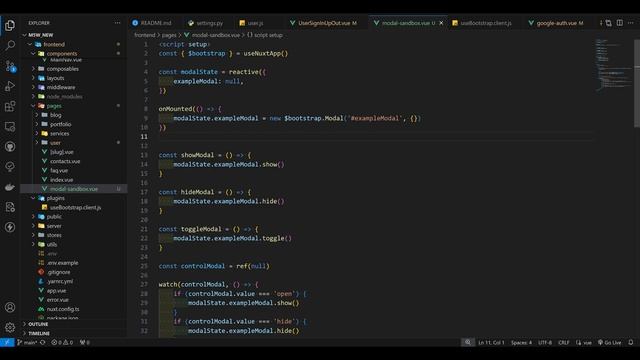Click Ln 11, Col 1 cursor position
Screen dimensions: 640x360
[491, 342]
